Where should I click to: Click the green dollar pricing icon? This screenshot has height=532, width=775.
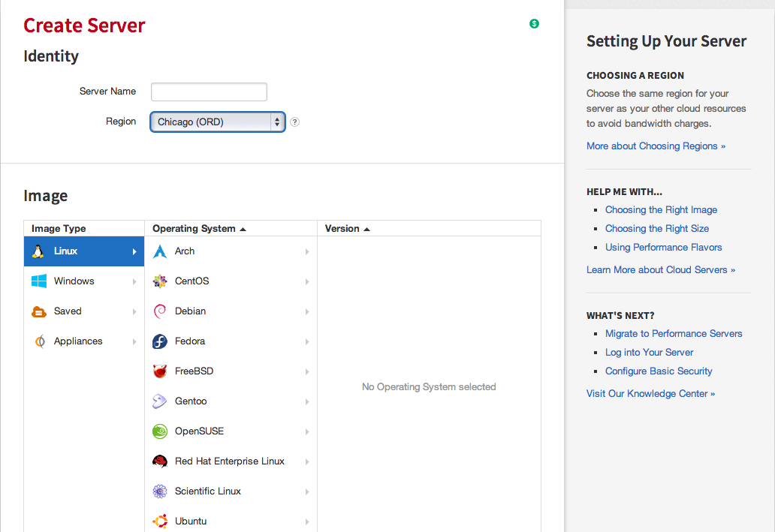point(534,24)
